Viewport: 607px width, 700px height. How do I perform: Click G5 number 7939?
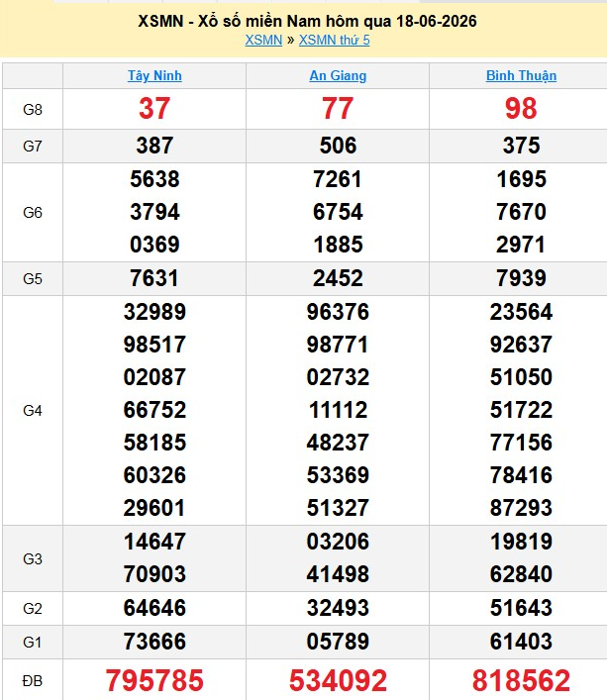click(x=521, y=278)
